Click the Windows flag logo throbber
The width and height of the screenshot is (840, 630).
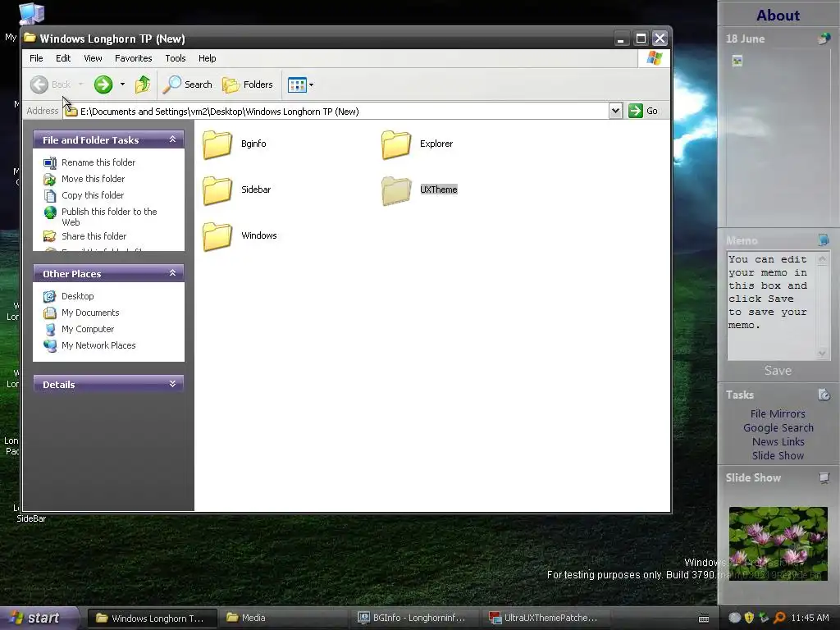click(654, 58)
